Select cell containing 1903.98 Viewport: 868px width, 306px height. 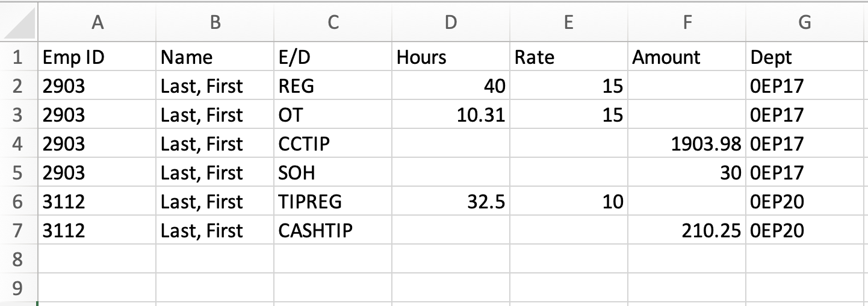click(687, 144)
